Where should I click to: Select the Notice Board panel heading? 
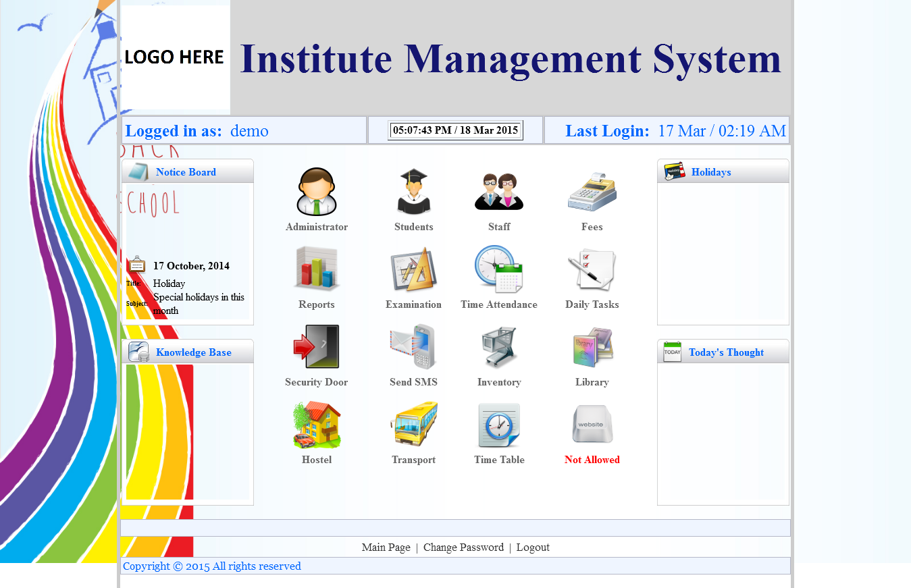tap(186, 172)
